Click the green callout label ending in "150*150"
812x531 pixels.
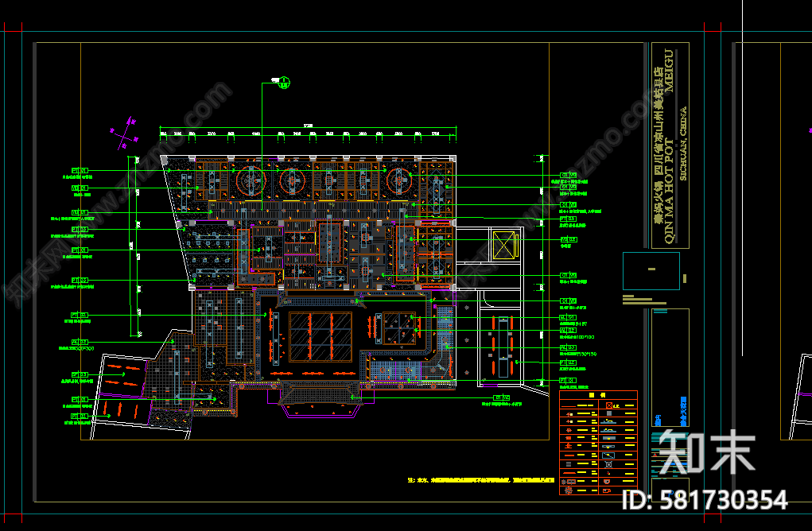click(578, 354)
